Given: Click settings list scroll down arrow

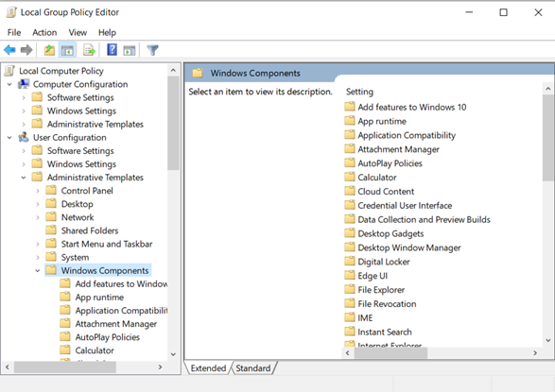Looking at the screenshot, I should click(548, 340).
